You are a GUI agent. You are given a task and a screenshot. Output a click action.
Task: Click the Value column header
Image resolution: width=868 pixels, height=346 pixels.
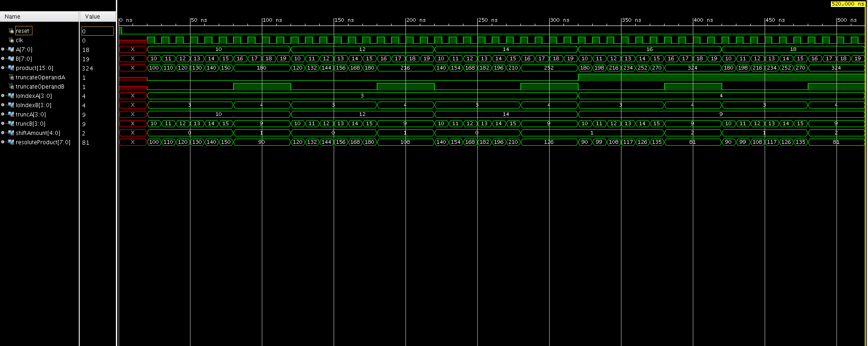coord(98,17)
